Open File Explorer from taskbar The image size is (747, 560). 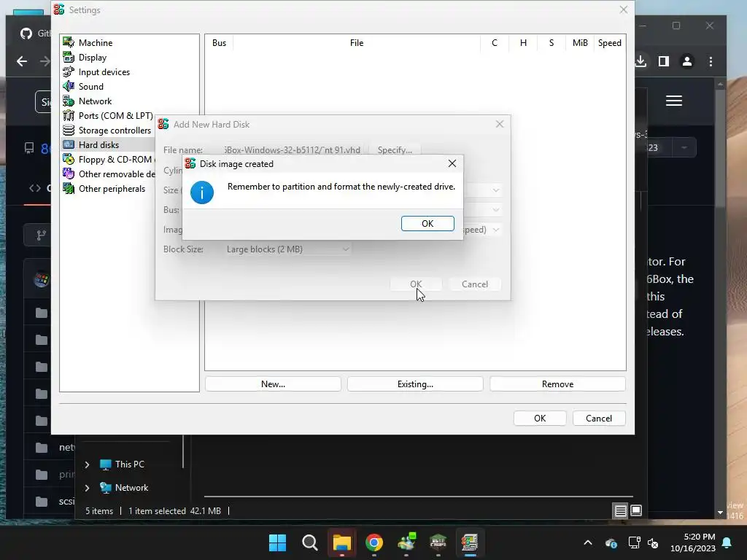click(341, 542)
